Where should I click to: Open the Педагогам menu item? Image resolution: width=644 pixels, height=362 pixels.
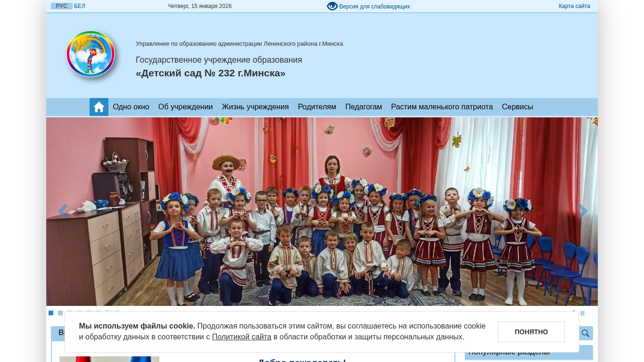pos(363,107)
